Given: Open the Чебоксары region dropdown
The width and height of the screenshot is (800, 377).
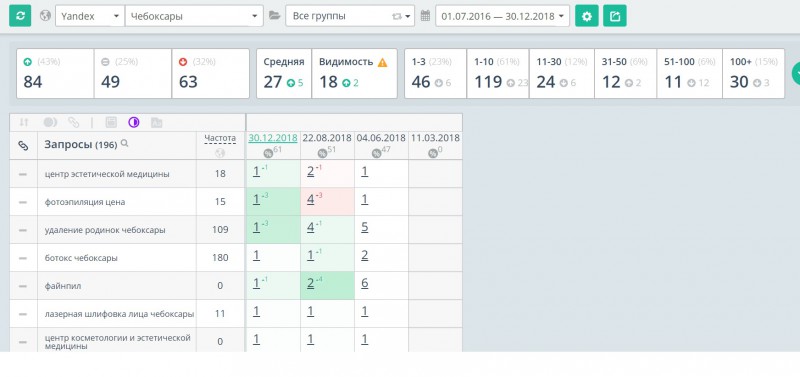Looking at the screenshot, I should click(194, 16).
